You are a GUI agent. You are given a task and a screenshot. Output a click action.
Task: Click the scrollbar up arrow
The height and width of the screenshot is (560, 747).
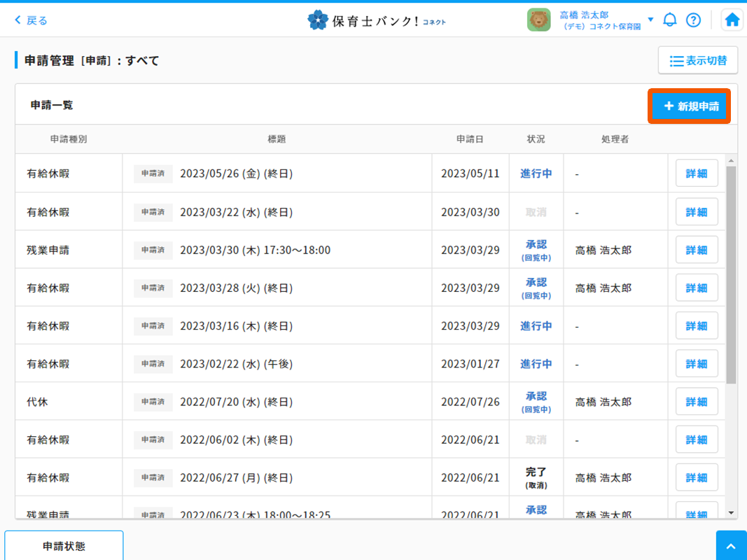point(731,160)
